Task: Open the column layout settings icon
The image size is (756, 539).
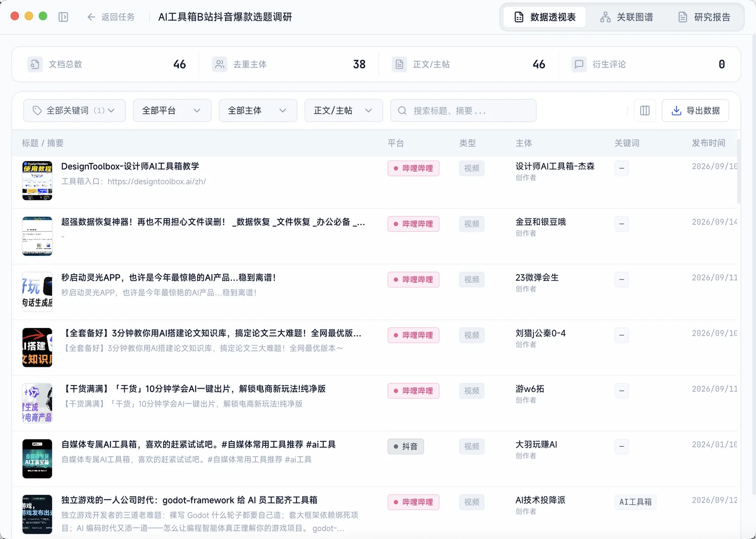Action: (644, 111)
